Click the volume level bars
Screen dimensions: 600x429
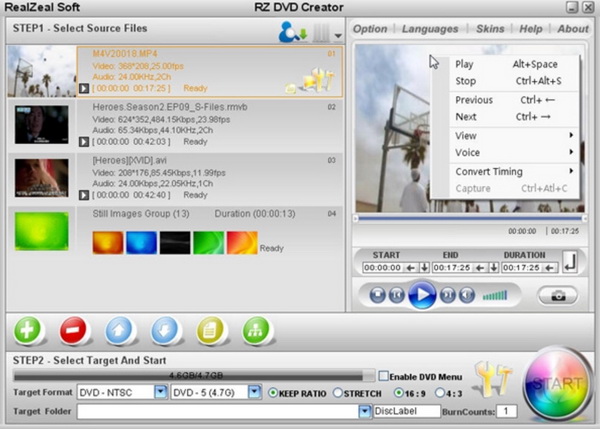pyautogui.click(x=494, y=295)
